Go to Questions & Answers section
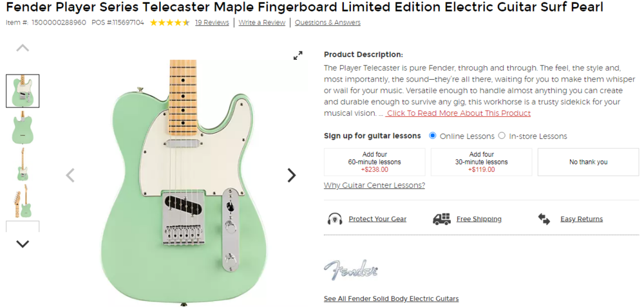This screenshot has width=644, height=308. coord(327,23)
